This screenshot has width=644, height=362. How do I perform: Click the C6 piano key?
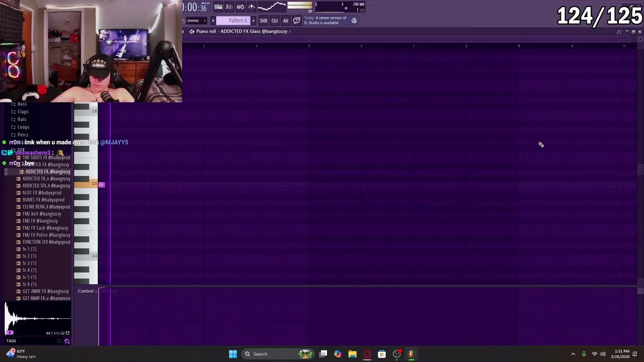click(x=86, y=111)
